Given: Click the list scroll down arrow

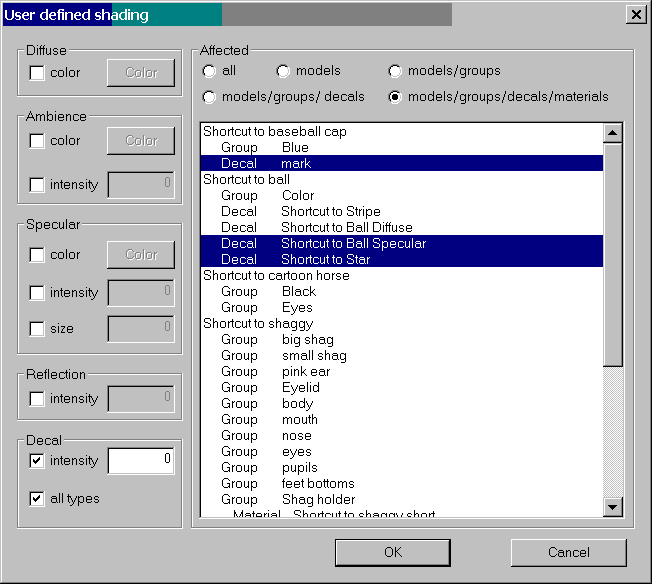Looking at the screenshot, I should (612, 507).
